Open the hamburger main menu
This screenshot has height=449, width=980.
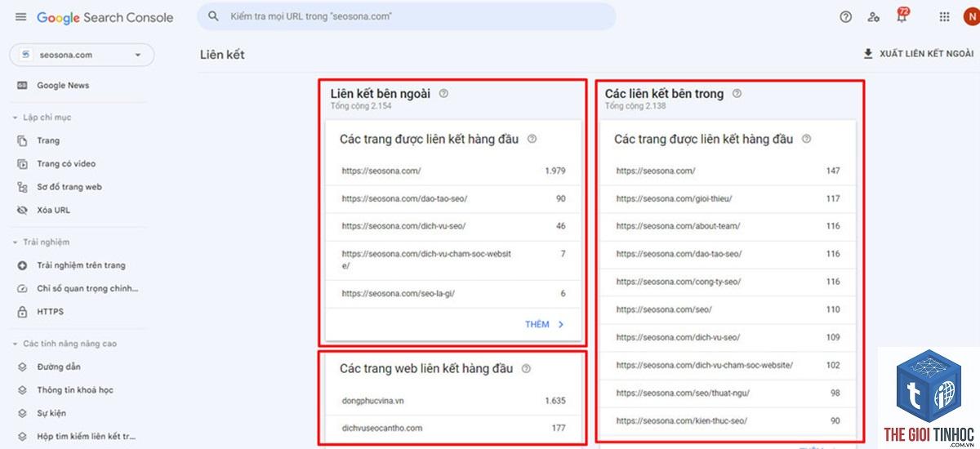click(20, 17)
